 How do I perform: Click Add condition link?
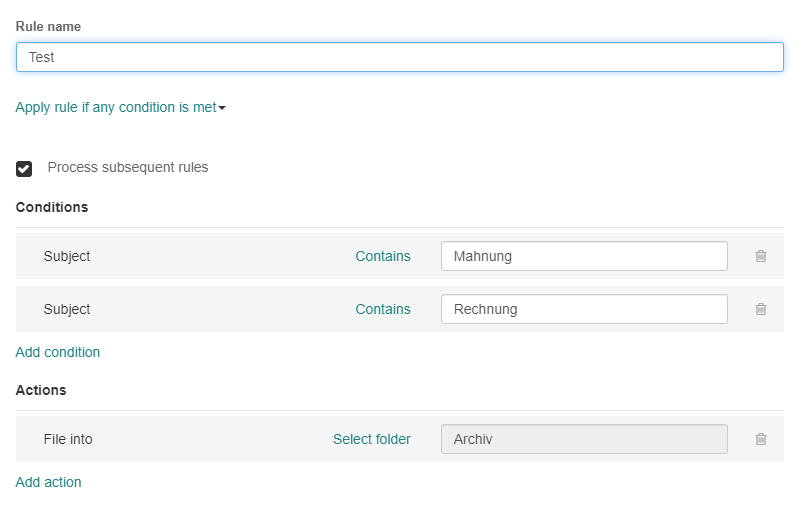58,352
